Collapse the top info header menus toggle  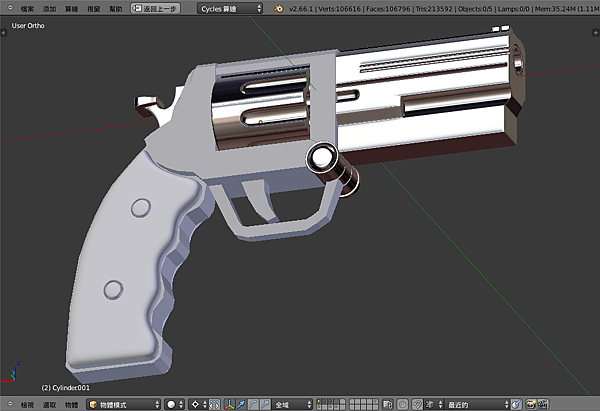coord(10,8)
